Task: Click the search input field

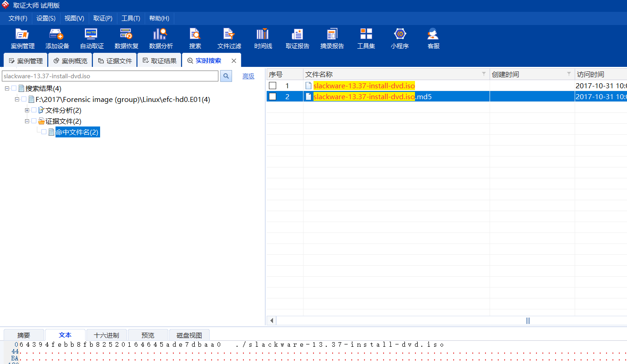Action: click(110, 76)
